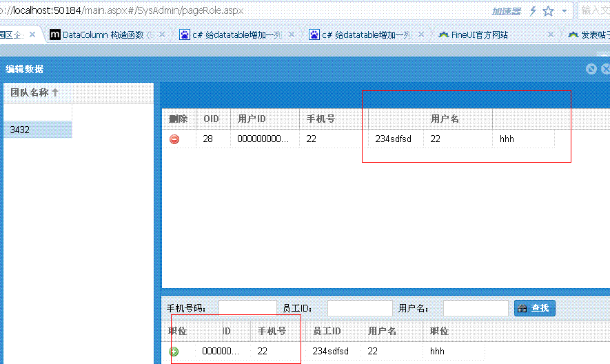The image size is (610, 364).
Task: Click the red delete icon in row 28
Action: [x=174, y=139]
